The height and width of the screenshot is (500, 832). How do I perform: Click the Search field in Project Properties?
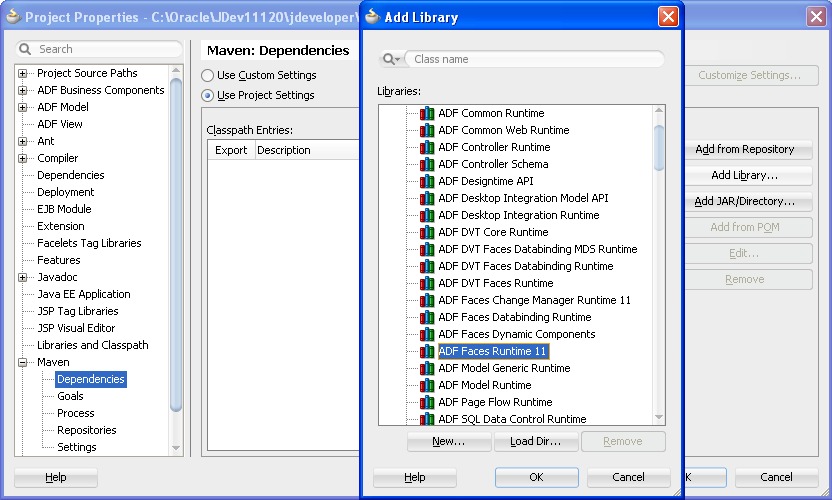99,49
